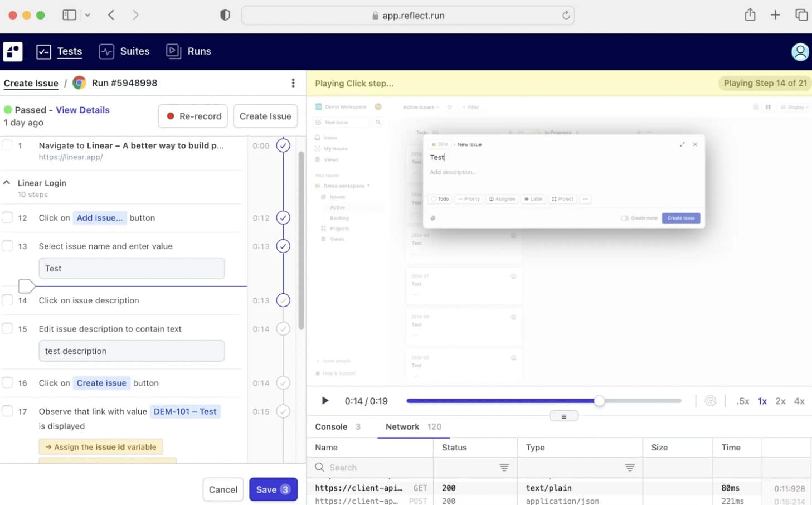
Task: Open the Tests page
Action: coord(70,51)
